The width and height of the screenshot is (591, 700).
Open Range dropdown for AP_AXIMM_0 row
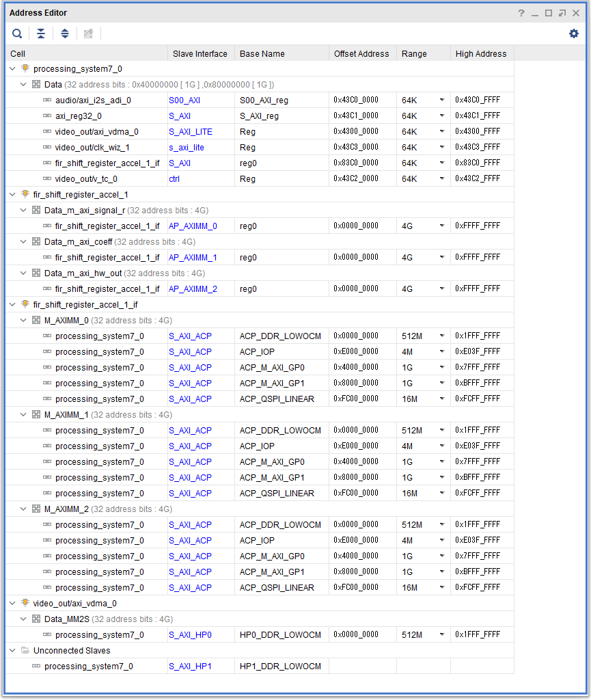point(441,226)
